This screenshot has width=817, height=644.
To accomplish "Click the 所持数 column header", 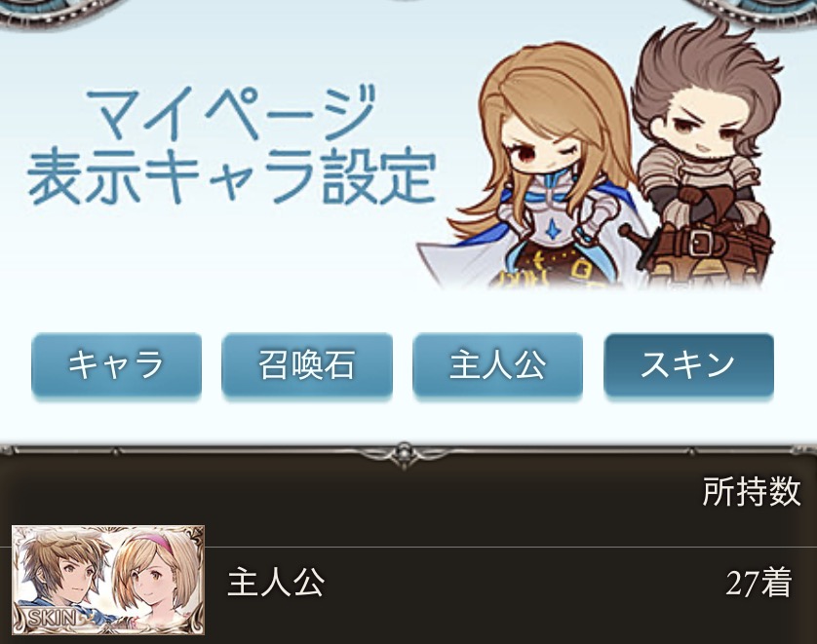I will (x=751, y=491).
